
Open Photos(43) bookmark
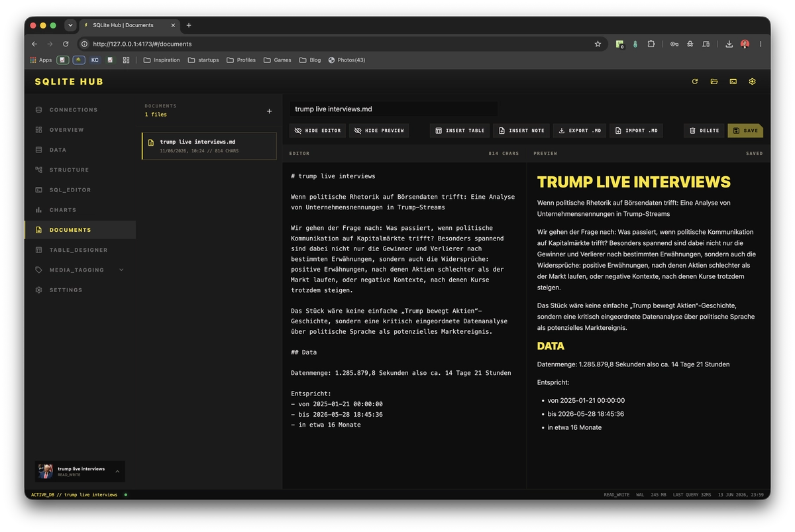coord(346,60)
